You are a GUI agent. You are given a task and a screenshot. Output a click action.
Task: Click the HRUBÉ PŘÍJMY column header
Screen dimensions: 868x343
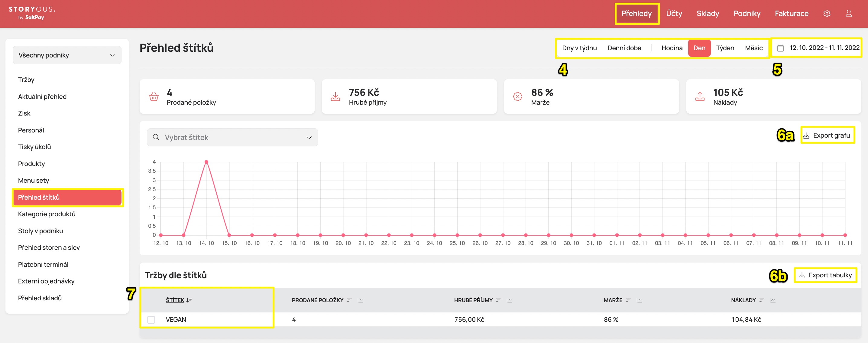[473, 300]
